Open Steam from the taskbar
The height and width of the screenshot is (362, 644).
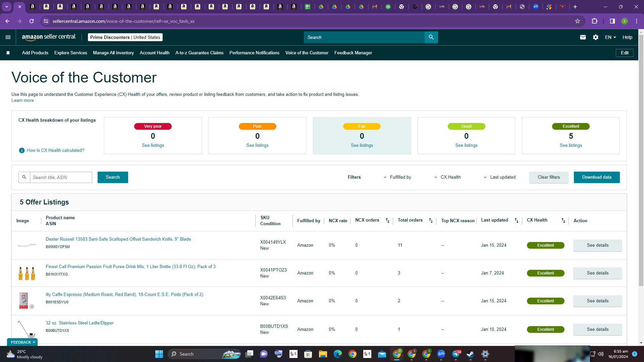[x=470, y=354]
